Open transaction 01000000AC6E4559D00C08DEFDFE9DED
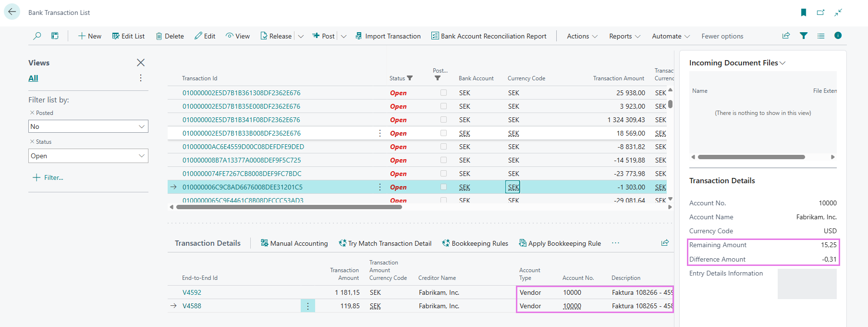This screenshot has height=327, width=868. click(243, 147)
